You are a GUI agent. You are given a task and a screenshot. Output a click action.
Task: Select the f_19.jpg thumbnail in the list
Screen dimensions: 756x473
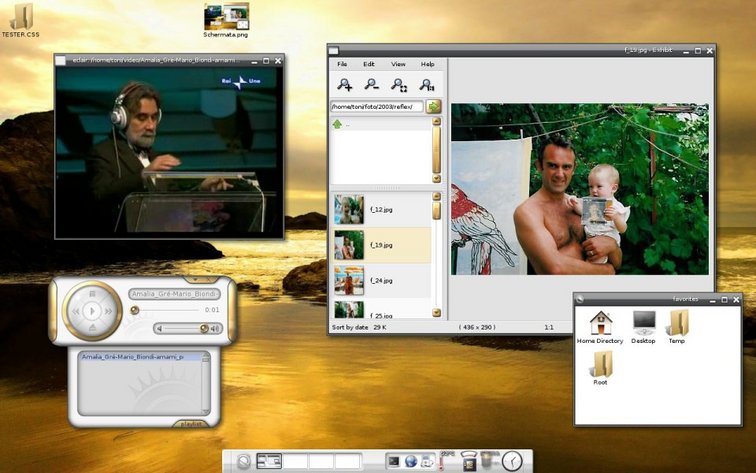349,245
